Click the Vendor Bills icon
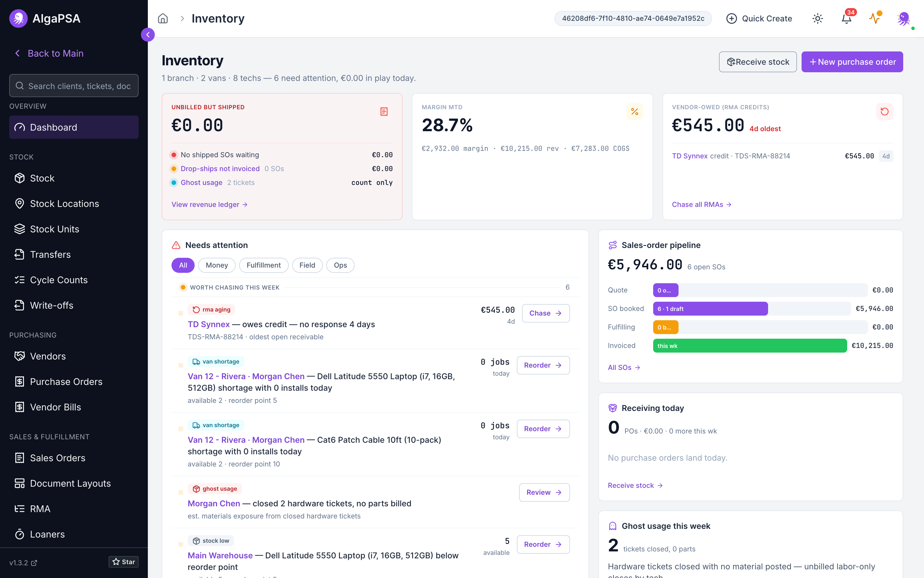The image size is (924, 578). click(x=19, y=407)
